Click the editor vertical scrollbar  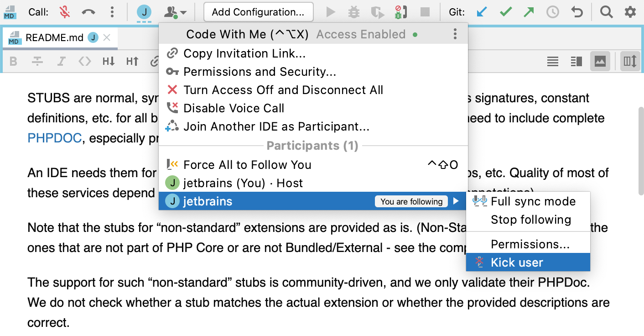point(640,151)
